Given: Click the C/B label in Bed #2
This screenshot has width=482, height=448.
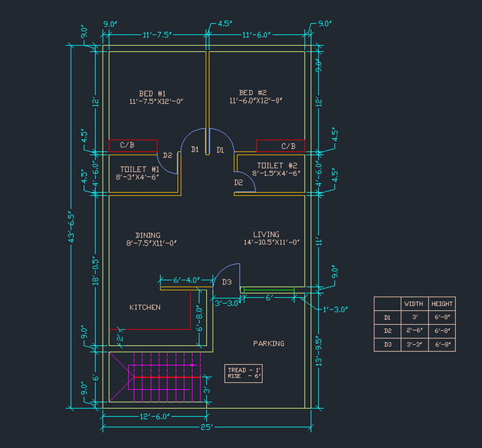Looking at the screenshot, I should point(289,146).
